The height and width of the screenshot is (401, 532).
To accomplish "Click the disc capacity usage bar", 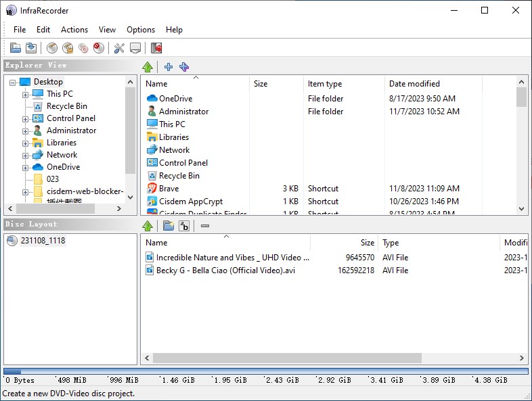I will 266,371.
